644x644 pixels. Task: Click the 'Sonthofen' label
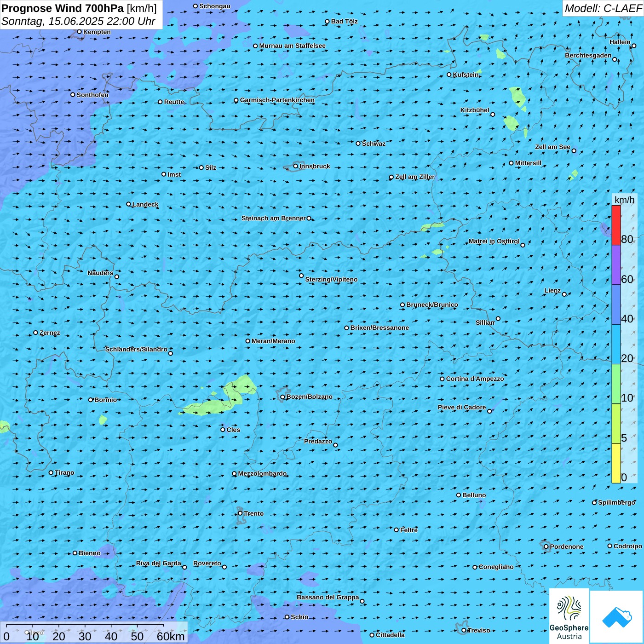[92, 95]
